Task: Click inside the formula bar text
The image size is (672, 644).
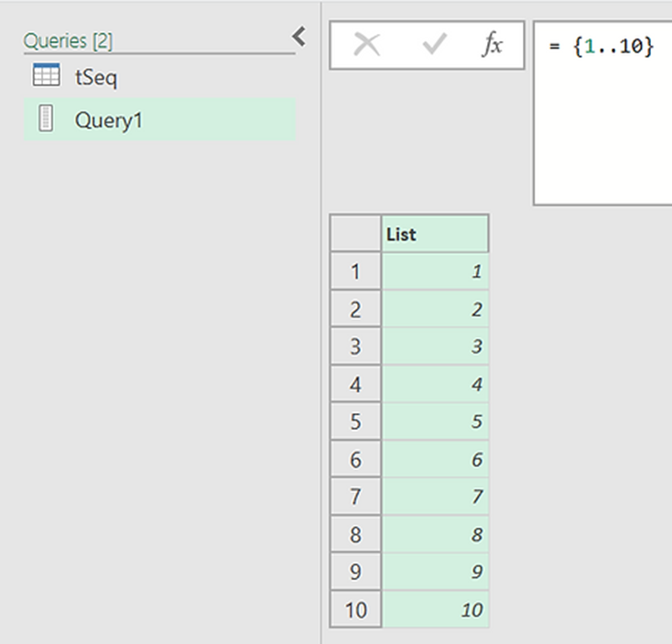Action: coord(602,48)
